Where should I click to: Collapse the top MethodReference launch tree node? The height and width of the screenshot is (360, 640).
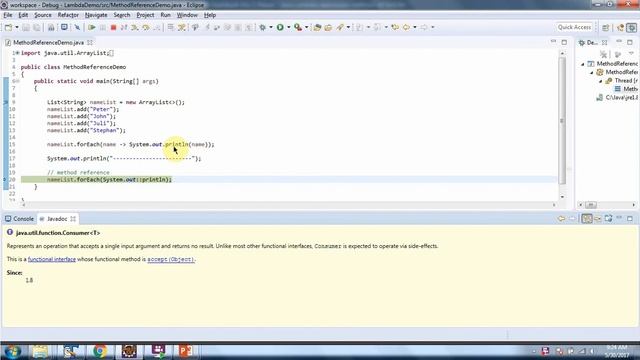click(x=583, y=64)
